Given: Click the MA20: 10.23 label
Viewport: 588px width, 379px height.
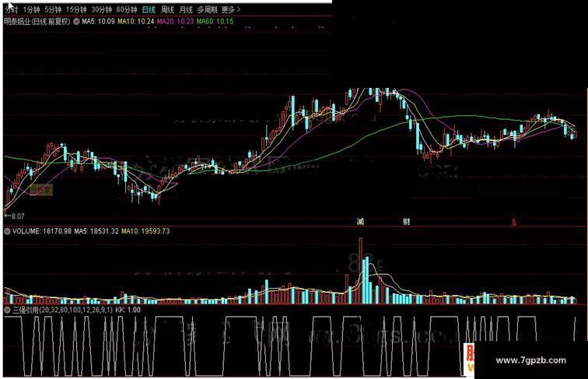Looking at the screenshot, I should tap(175, 21).
